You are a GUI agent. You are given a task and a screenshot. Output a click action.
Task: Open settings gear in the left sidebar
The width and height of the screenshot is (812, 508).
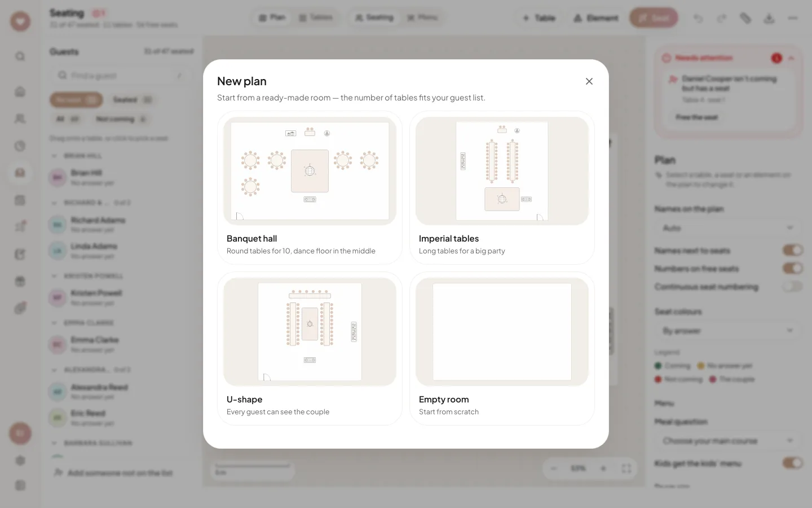[x=20, y=461]
